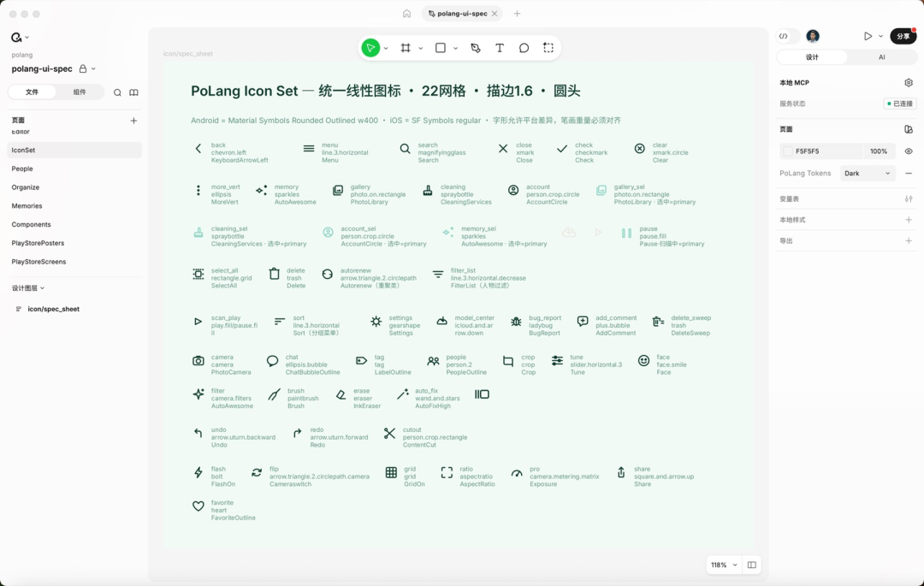924x586 pixels.
Task: Select the Comment tool
Action: [524, 48]
